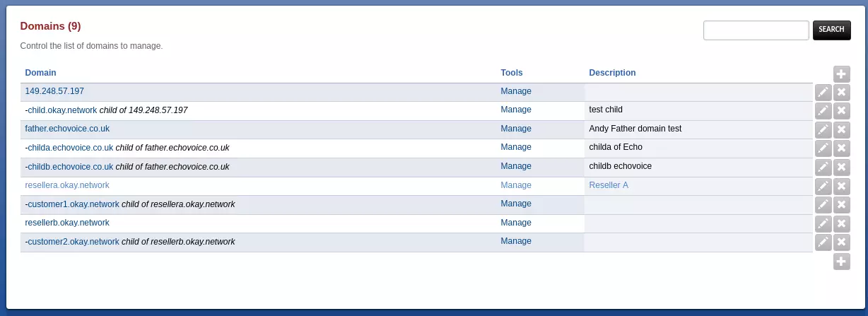Delete resellerb.okay.network via X icon

[841, 223]
